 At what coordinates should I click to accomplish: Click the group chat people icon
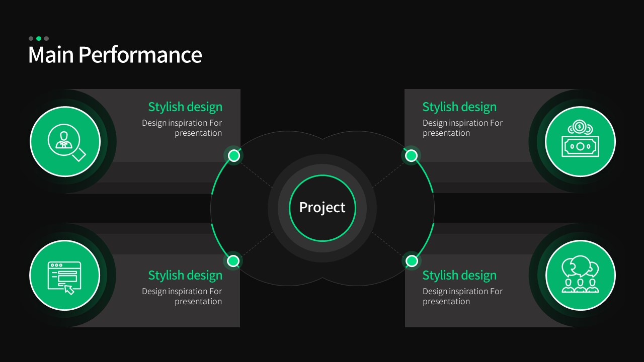point(580,274)
